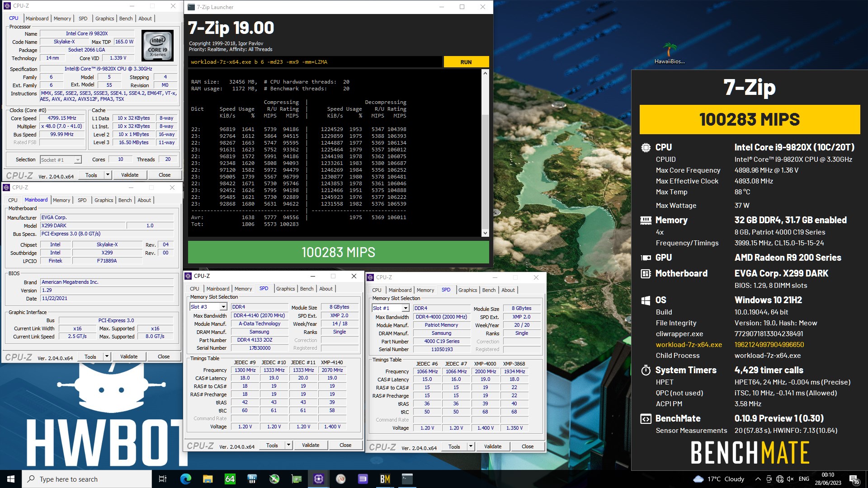
Task: Click Validate in the top CPU-Z window
Action: (130, 175)
